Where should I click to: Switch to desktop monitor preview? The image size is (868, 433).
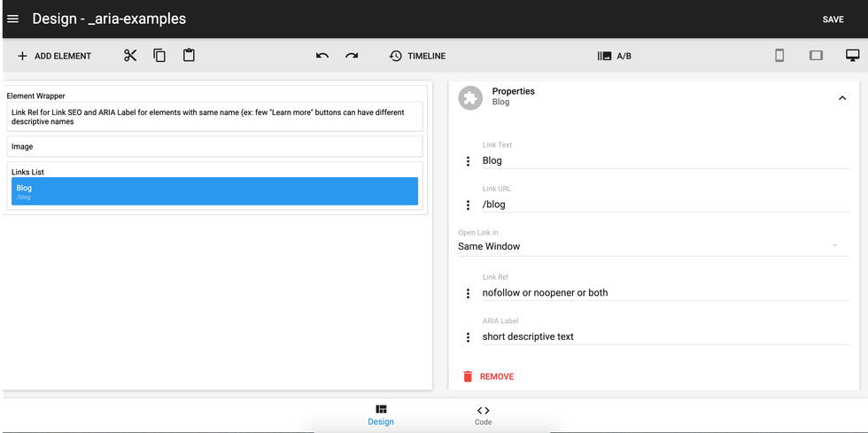[x=852, y=56]
